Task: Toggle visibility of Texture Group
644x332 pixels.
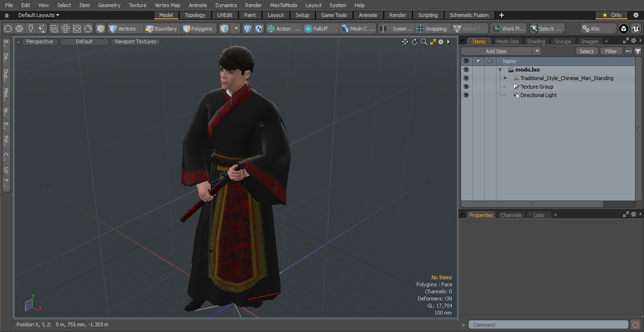Action: point(466,87)
